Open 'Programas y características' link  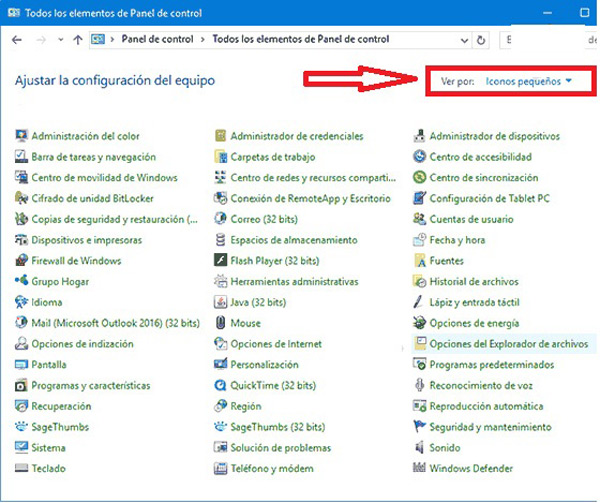[x=91, y=385]
